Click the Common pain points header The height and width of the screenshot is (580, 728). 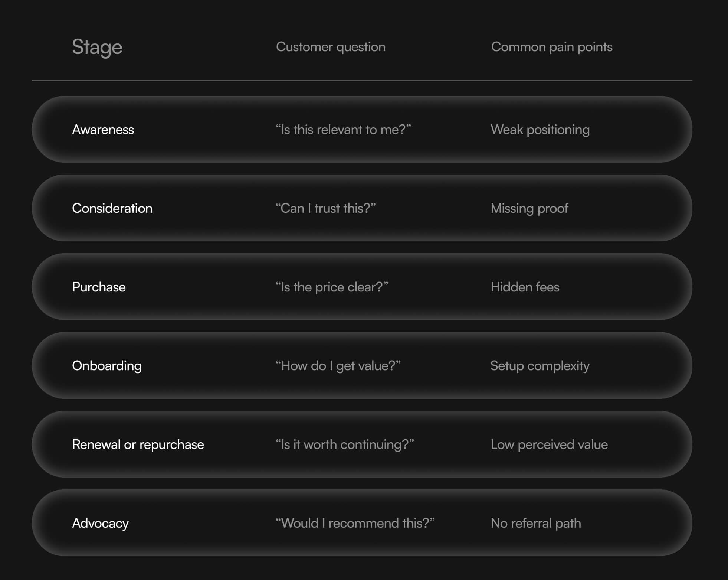pyautogui.click(x=552, y=47)
